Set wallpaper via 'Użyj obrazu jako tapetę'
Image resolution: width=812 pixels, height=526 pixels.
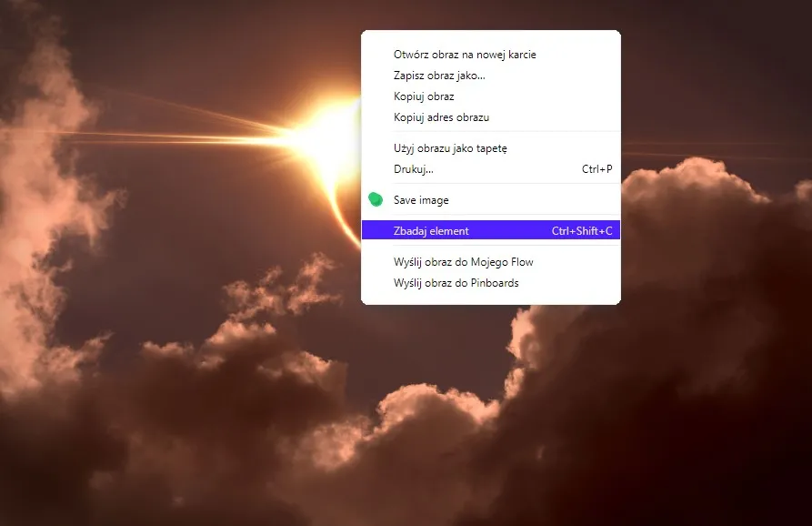(490, 148)
